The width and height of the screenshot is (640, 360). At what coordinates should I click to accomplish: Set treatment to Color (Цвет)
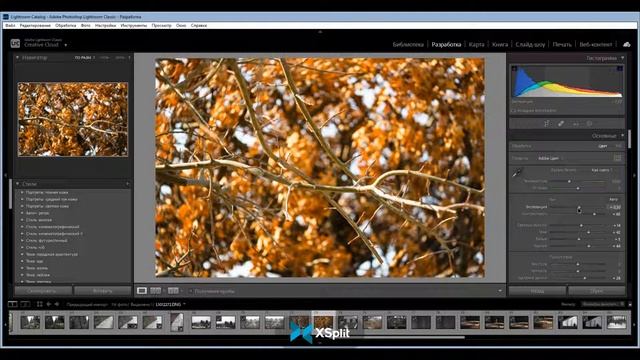point(602,146)
